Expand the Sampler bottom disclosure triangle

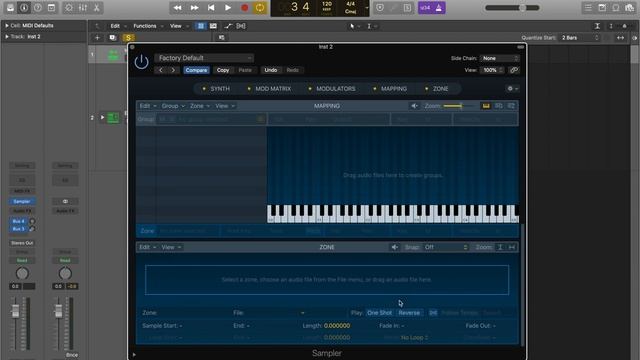[x=134, y=355]
